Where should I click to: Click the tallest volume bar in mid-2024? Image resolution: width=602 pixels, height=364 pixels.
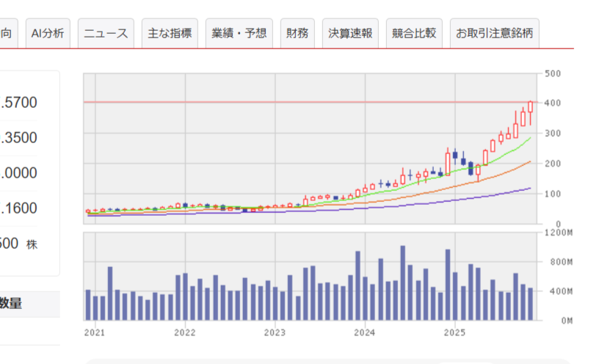(x=402, y=283)
